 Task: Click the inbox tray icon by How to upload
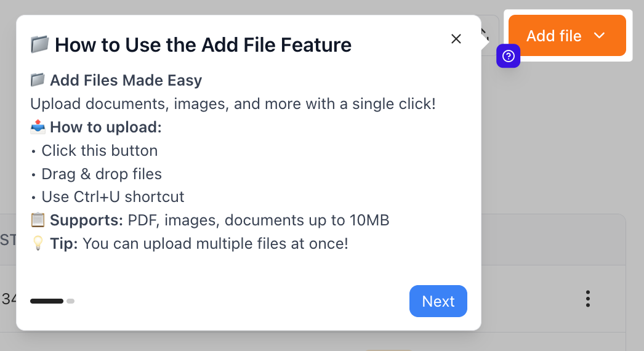click(x=38, y=127)
